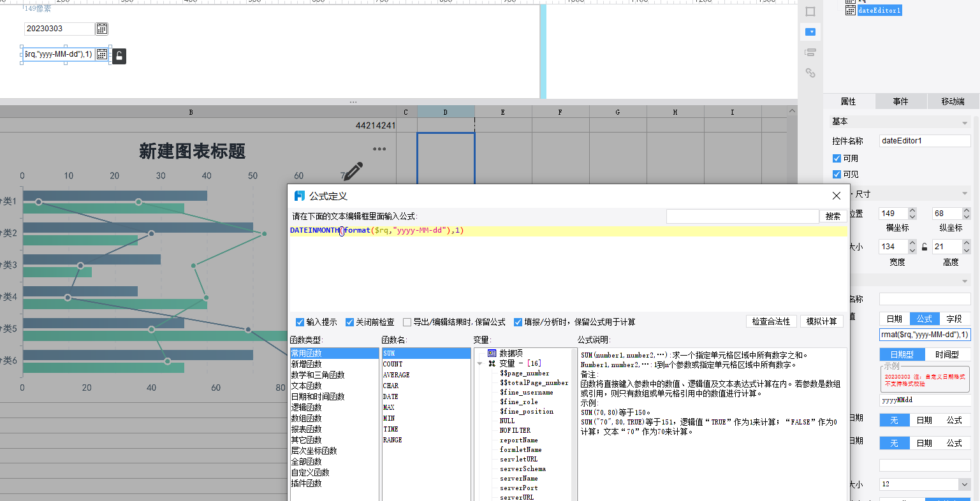Click the formula value field in the properties panel

(925, 335)
